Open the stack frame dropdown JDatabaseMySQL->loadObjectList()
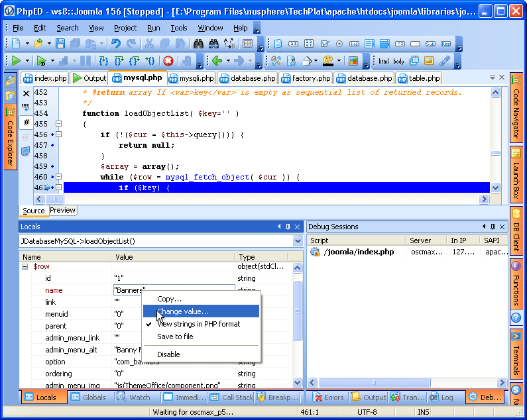 click(x=298, y=241)
